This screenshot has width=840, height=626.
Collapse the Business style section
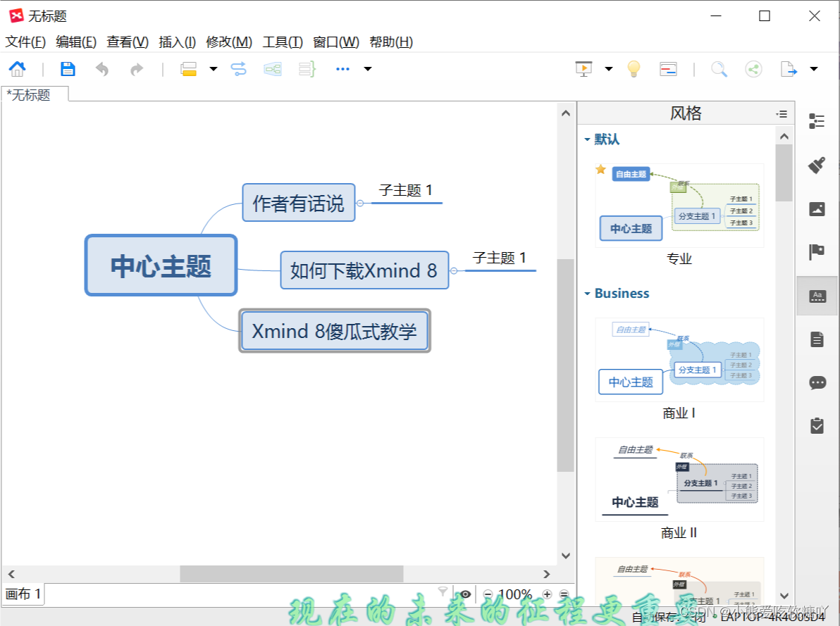click(587, 294)
